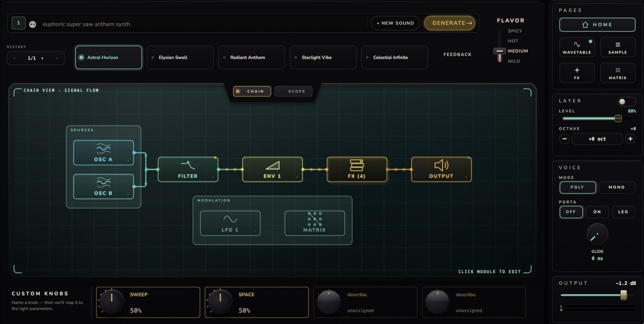Select the Celestial Infinite preset

(394, 58)
